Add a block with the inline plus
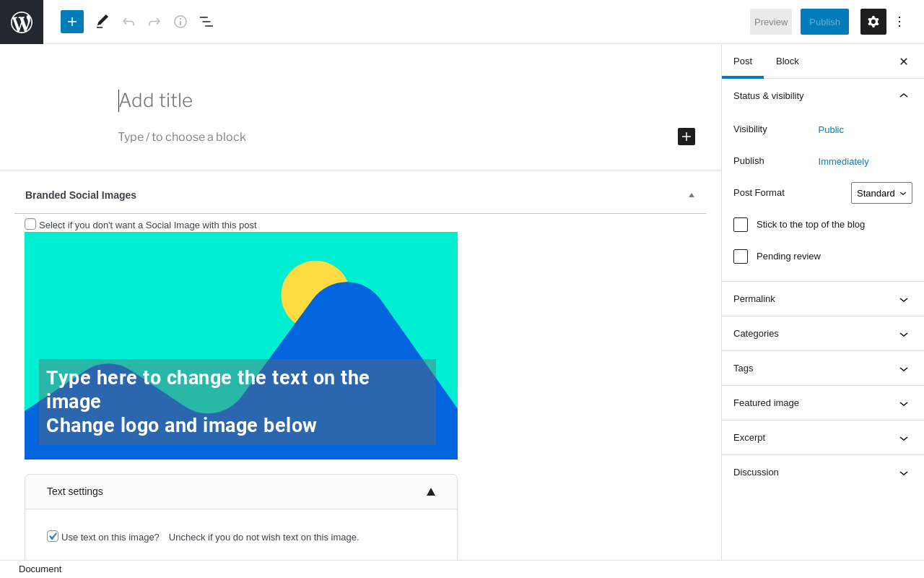 point(687,137)
